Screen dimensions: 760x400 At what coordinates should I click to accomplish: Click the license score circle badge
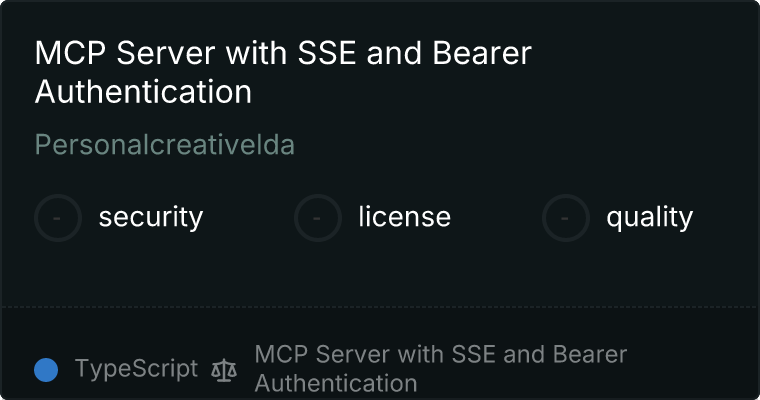tap(318, 217)
